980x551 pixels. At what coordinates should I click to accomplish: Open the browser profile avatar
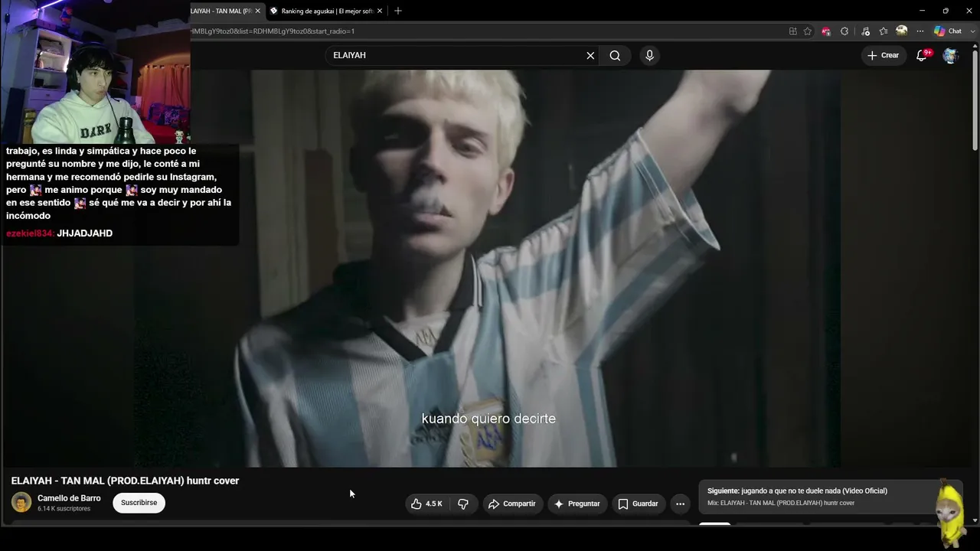tap(902, 31)
